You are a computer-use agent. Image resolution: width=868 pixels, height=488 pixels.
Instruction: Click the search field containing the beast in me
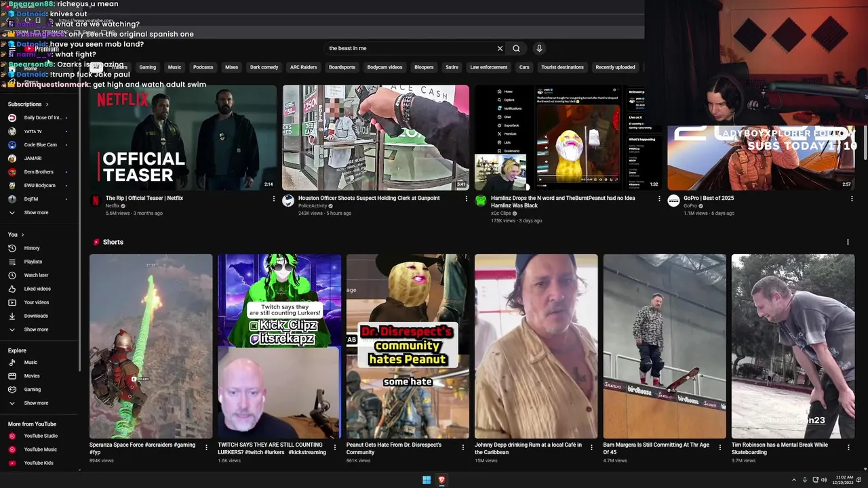[410, 48]
